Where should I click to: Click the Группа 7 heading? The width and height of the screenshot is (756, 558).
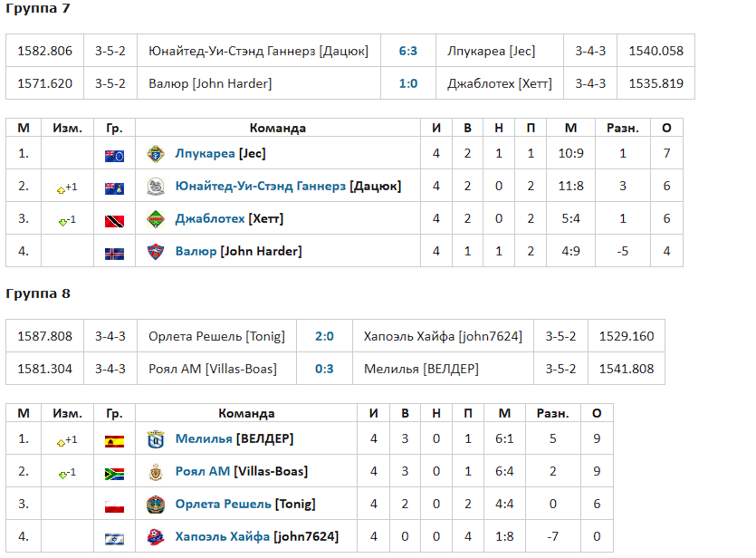point(38,8)
